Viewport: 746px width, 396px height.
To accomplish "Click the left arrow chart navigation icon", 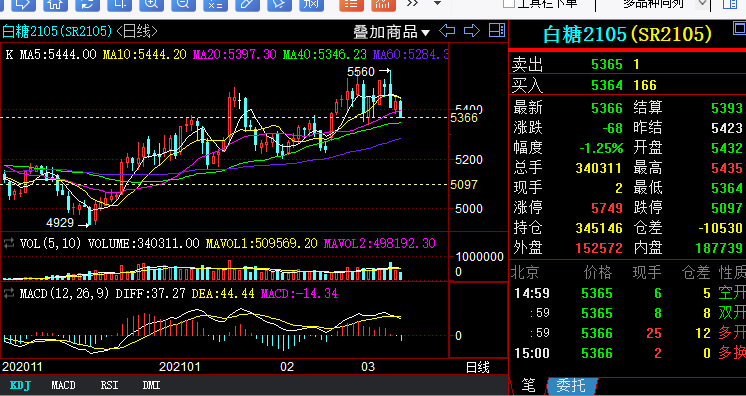I will [x=447, y=31].
